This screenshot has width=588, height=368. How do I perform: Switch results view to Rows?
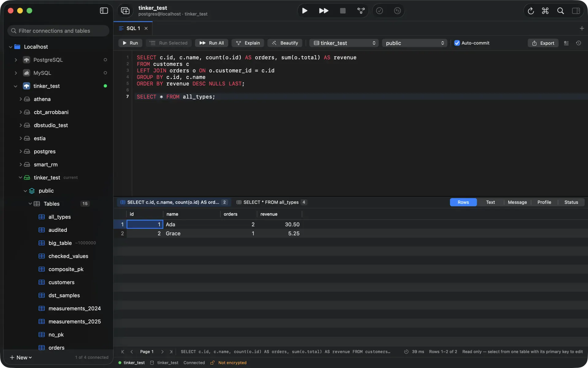(x=463, y=202)
